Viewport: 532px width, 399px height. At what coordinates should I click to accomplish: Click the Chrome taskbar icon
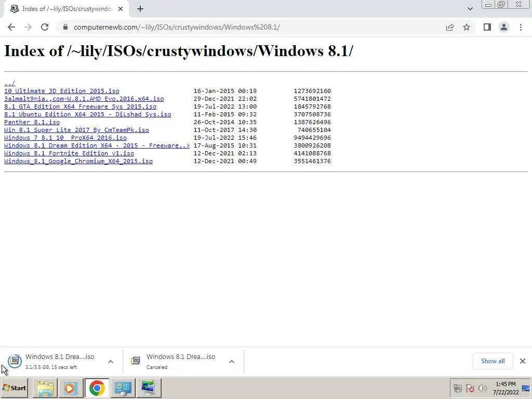tap(97, 388)
